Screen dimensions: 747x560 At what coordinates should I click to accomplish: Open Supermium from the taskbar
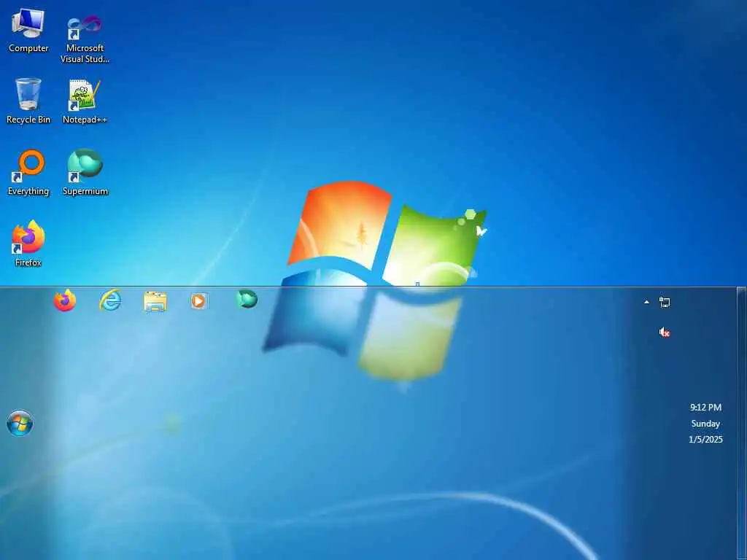[247, 299]
